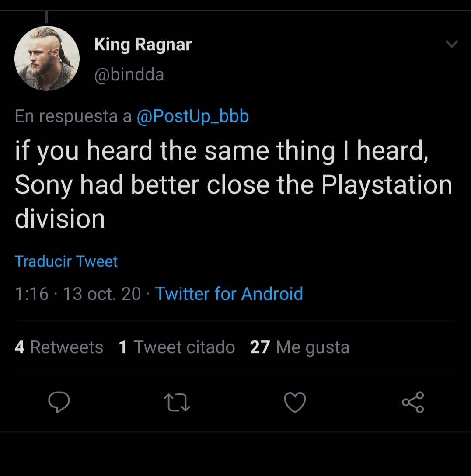The width and height of the screenshot is (471, 476).
Task: Open the @PostUp_bbb mention link
Action: point(193,116)
